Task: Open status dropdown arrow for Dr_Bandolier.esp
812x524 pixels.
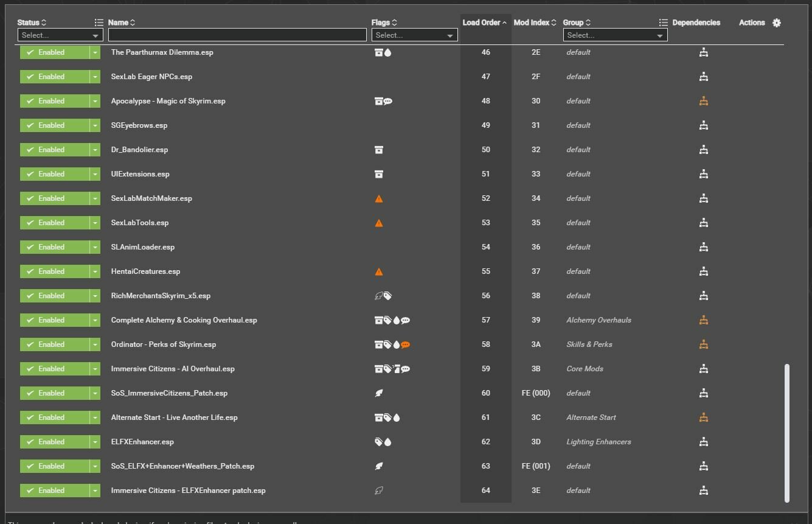Action: pos(95,150)
